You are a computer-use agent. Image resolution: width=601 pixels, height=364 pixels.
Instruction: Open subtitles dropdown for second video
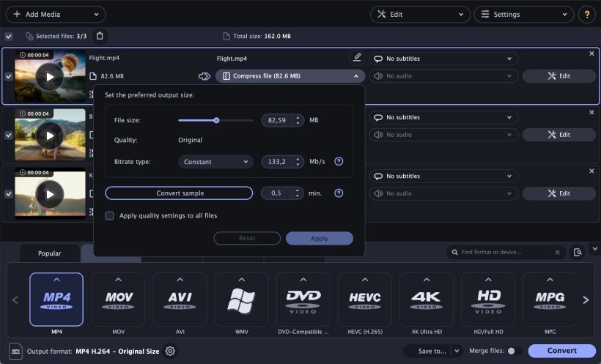click(443, 117)
